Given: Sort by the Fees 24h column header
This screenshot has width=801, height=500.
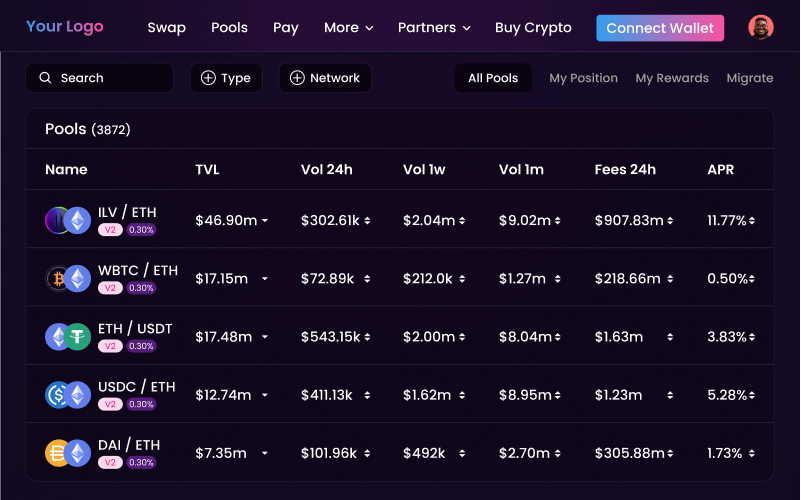Looking at the screenshot, I should point(625,170).
